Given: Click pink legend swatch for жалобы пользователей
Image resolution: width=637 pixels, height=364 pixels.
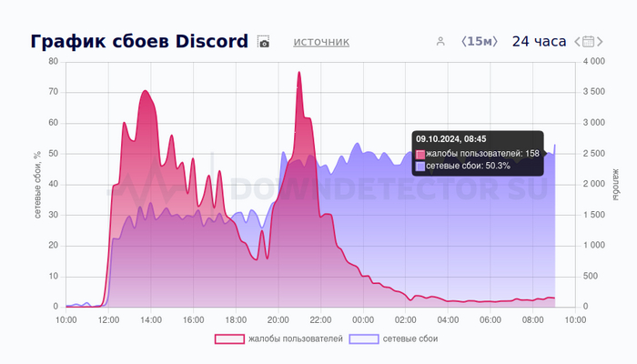Looking at the screenshot, I should [229, 339].
